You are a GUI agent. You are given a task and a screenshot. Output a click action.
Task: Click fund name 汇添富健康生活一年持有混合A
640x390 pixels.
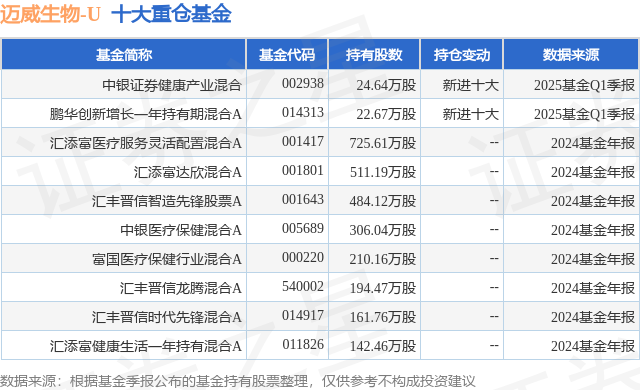coord(146,346)
